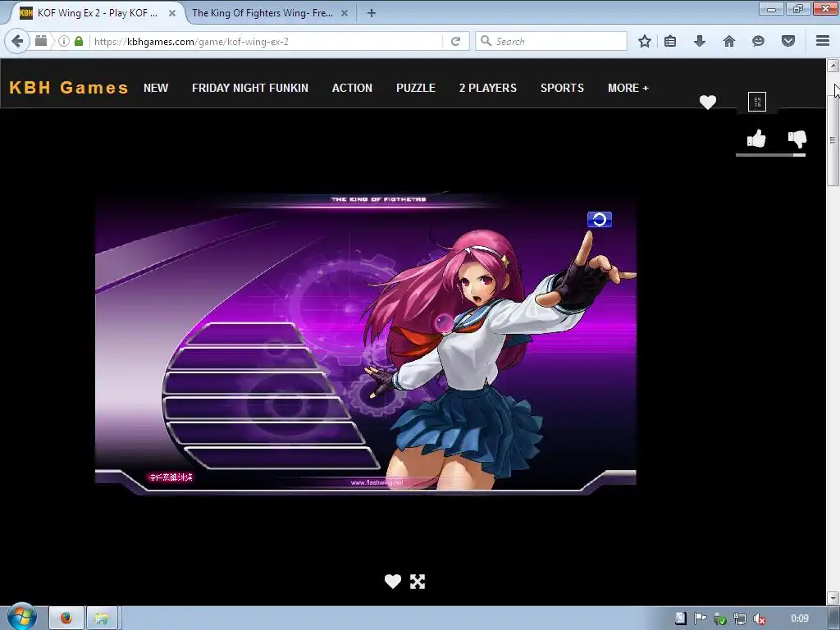Select the fifth game menu slot
Image resolution: width=840 pixels, height=630 pixels.
tap(267, 433)
